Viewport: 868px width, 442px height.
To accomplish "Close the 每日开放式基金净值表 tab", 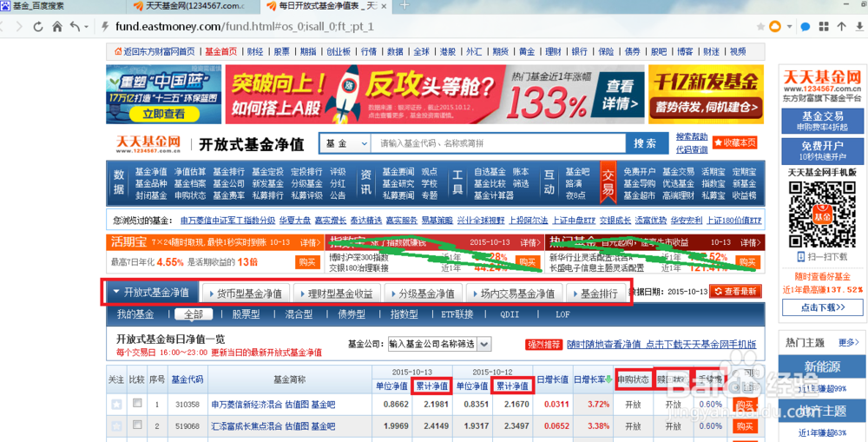I will [385, 6].
